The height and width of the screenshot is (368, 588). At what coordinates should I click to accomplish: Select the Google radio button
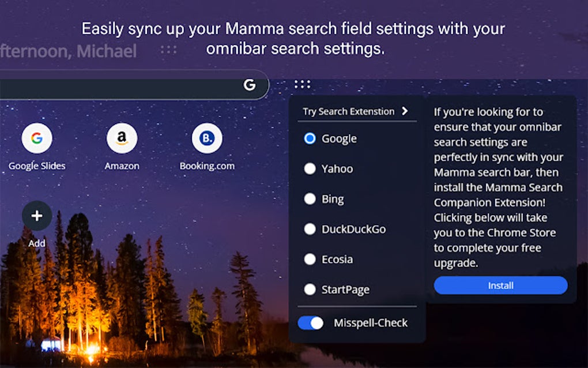[310, 138]
